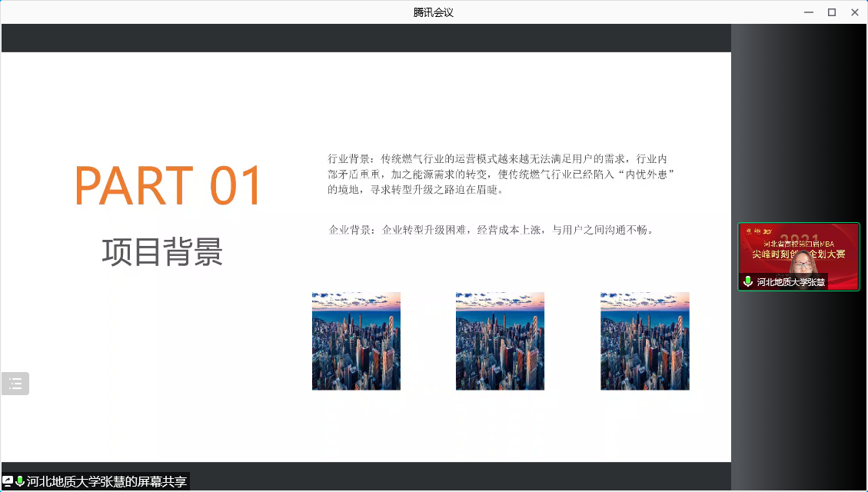Click the middle city skyline image
Image resolution: width=868 pixels, height=492 pixels.
click(500, 341)
